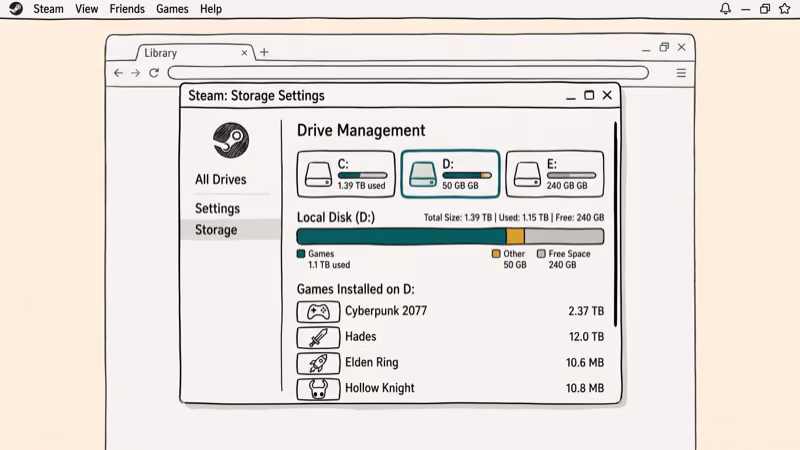Click the D: drive disk icon
The width and height of the screenshot is (800, 450).
pos(423,174)
